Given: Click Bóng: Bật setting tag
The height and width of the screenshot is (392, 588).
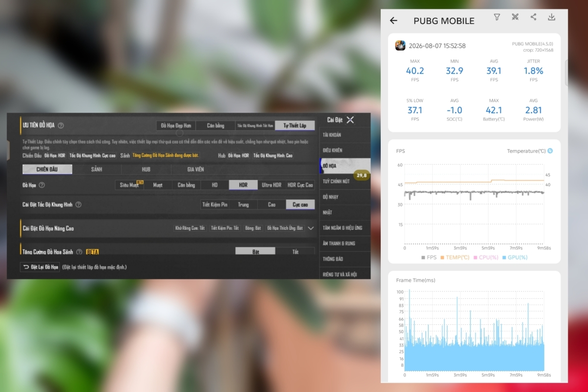Looking at the screenshot, I should pos(253,228).
